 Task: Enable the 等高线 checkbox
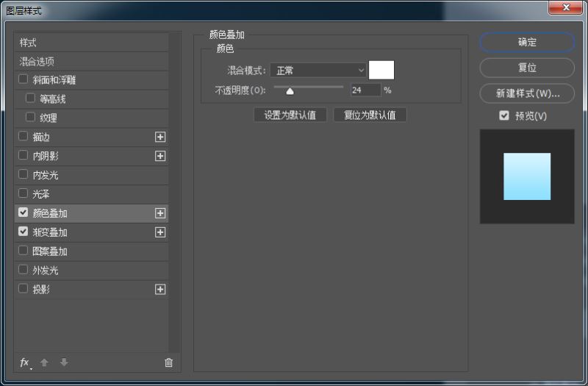tap(30, 99)
